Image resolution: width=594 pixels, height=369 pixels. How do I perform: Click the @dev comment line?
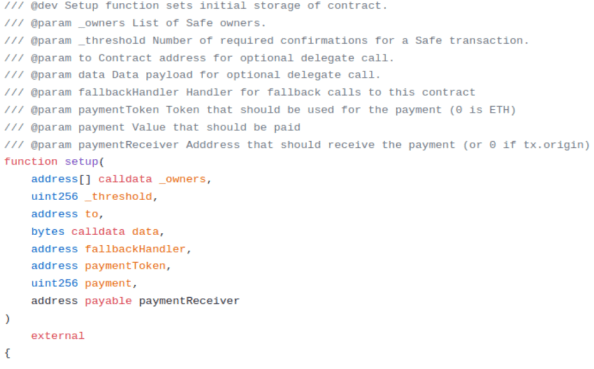(196, 6)
